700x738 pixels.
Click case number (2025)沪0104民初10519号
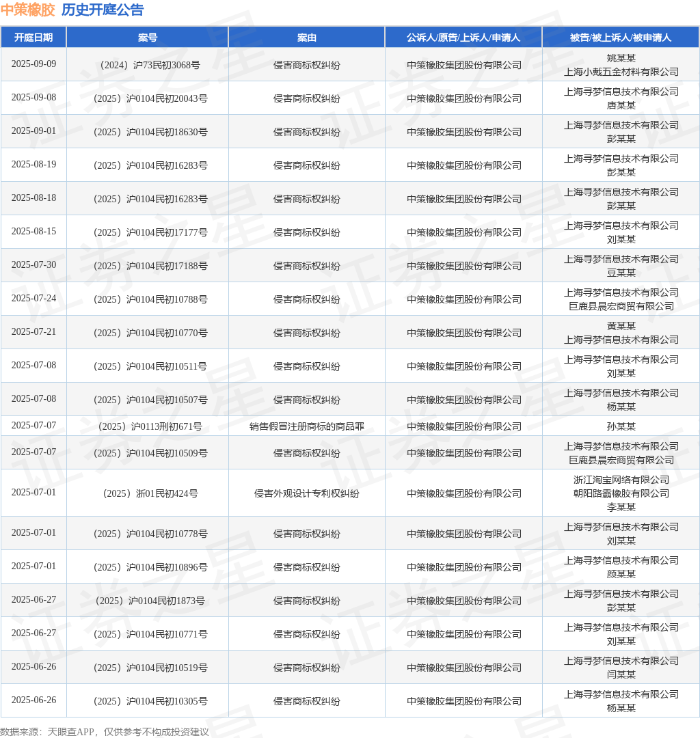(x=148, y=668)
